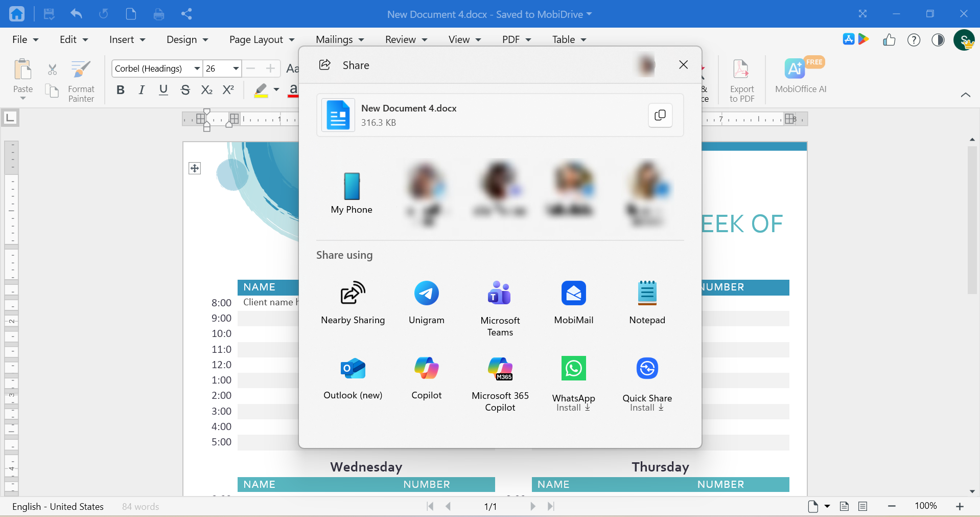The image size is (980, 517).
Task: Click English - United States language
Action: pos(58,507)
